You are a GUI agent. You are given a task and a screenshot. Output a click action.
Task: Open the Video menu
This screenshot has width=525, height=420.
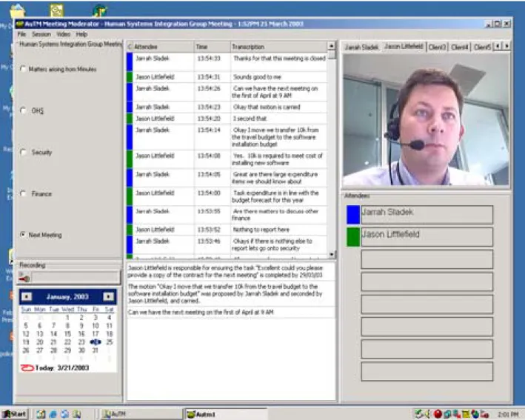(63, 34)
